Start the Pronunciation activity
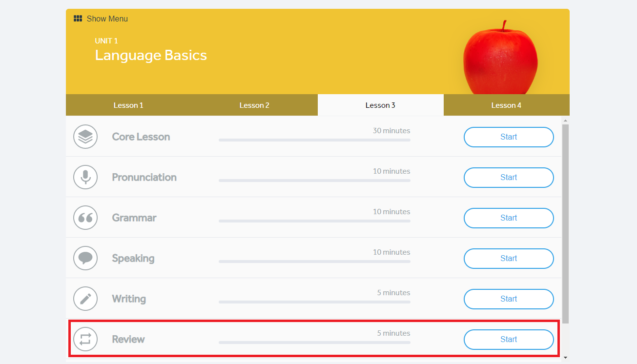637x364 pixels. (x=508, y=177)
